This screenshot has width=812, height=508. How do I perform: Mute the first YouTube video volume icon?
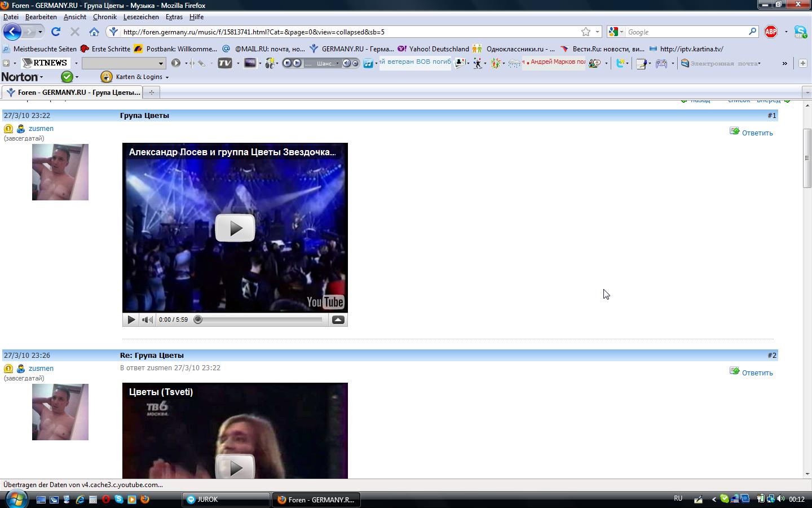(x=147, y=319)
